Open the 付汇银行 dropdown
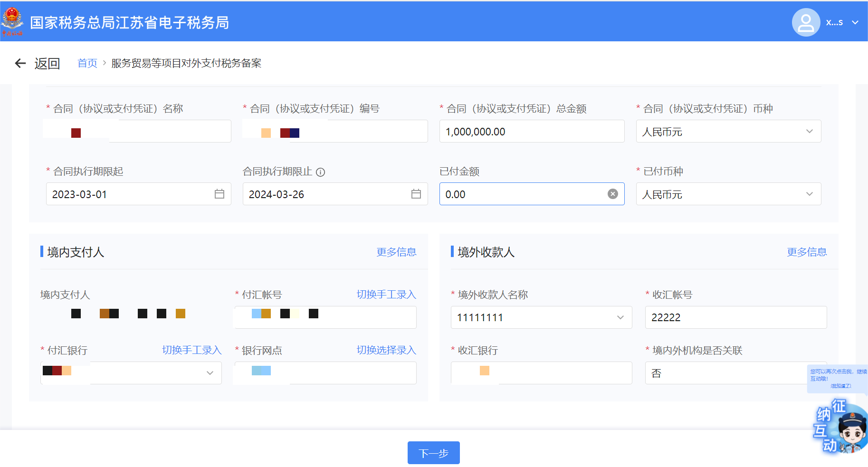Screen dimensions: 868x467 point(210,373)
